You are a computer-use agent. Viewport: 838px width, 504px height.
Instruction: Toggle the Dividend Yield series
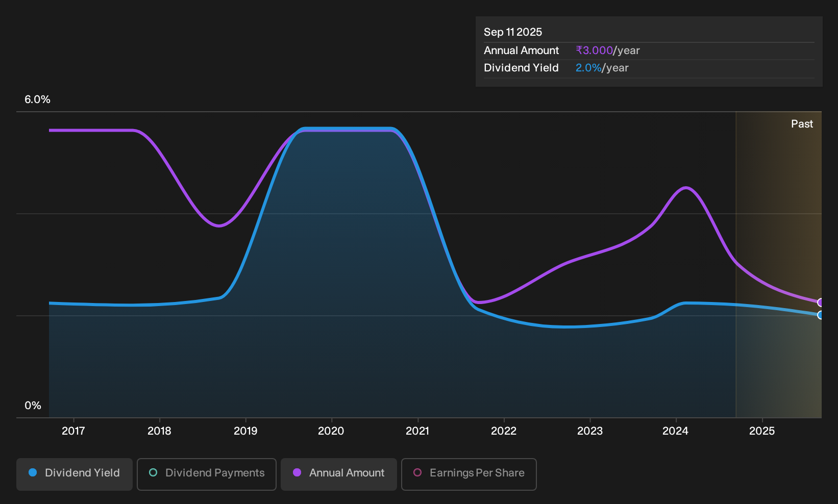(75, 474)
